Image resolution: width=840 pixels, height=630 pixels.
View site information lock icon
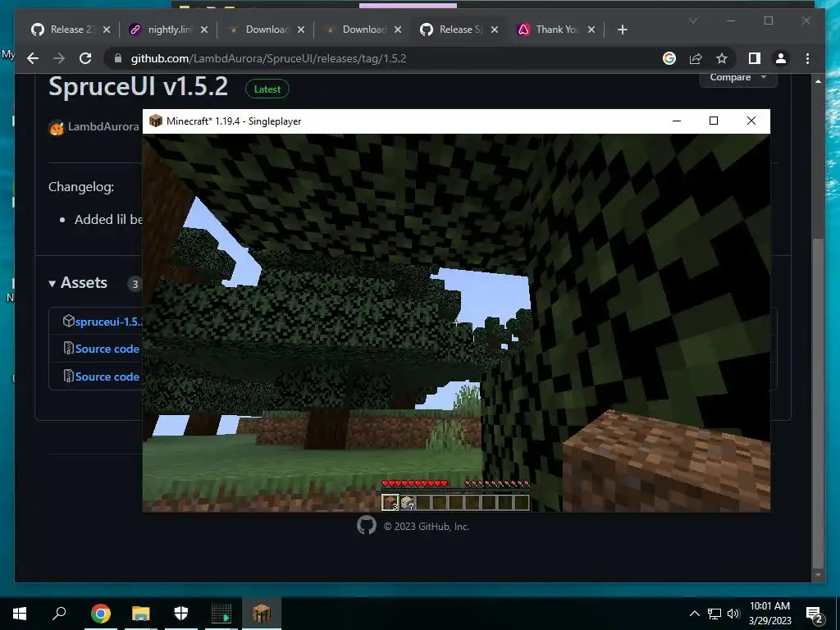pyautogui.click(x=118, y=58)
